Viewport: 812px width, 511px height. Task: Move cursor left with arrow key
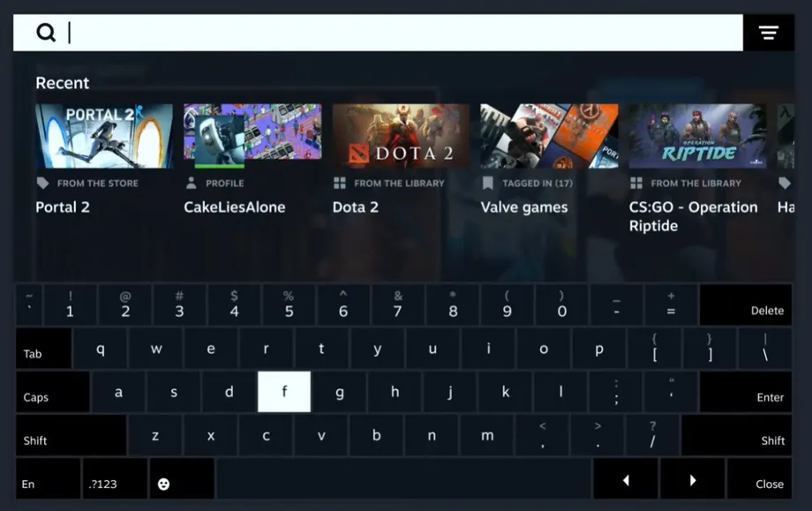pyautogui.click(x=626, y=480)
